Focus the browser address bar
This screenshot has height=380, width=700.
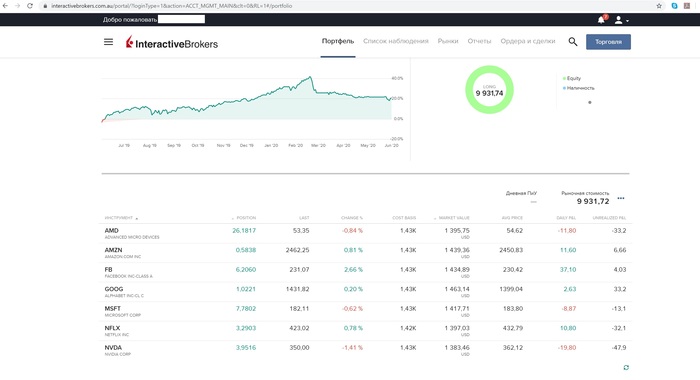(x=348, y=6)
